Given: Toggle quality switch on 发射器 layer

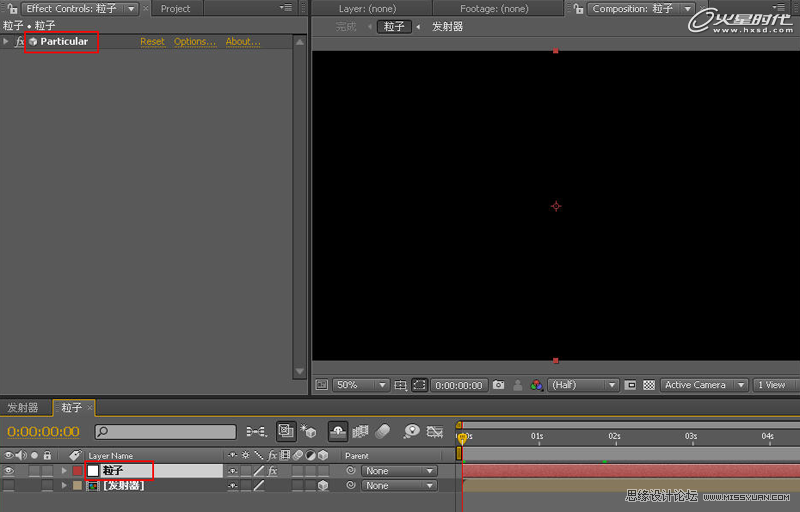Looking at the screenshot, I should (259, 485).
